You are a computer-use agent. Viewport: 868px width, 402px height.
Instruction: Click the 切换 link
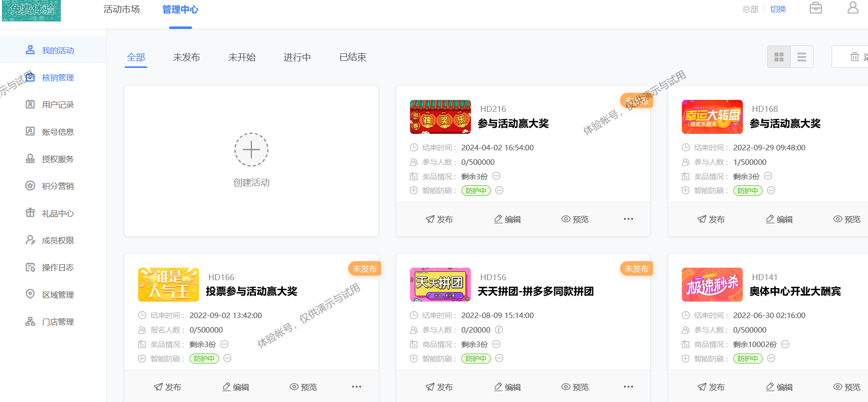(778, 9)
